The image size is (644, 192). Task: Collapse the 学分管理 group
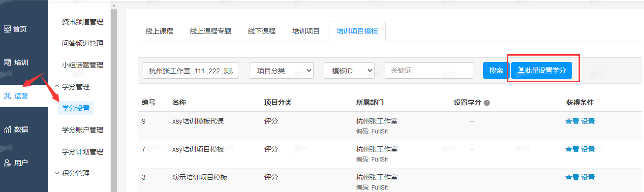(72, 87)
